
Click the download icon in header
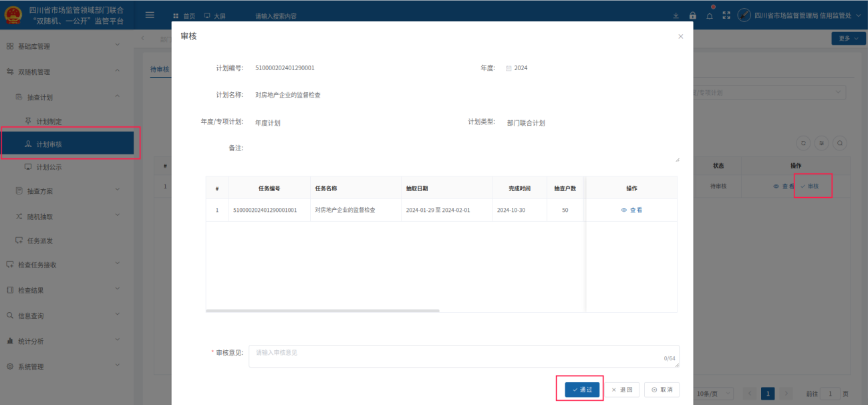point(676,15)
